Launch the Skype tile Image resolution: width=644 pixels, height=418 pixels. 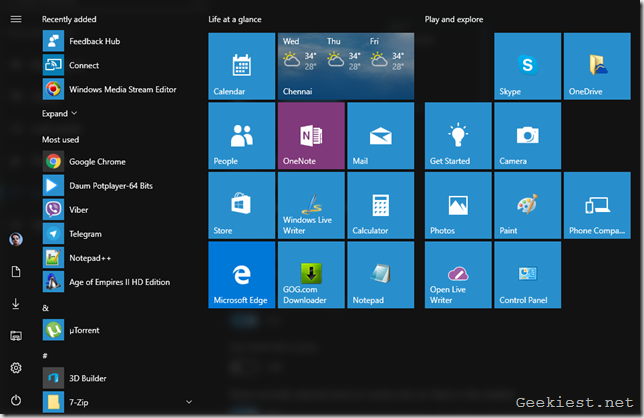pos(527,66)
